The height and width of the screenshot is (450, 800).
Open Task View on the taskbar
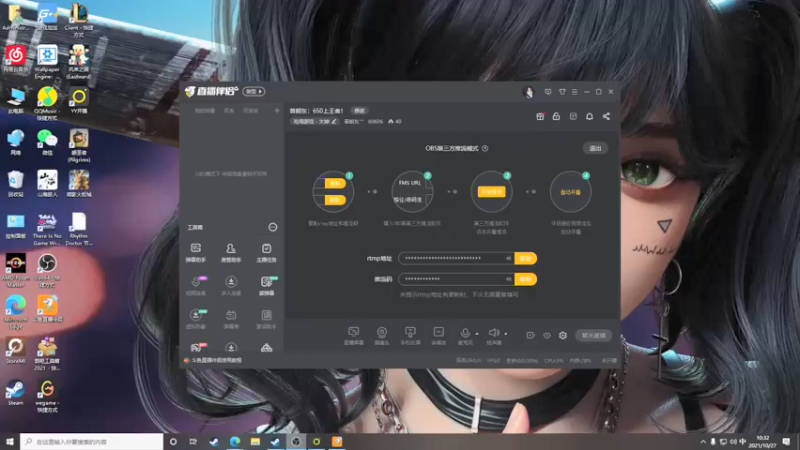click(x=193, y=442)
